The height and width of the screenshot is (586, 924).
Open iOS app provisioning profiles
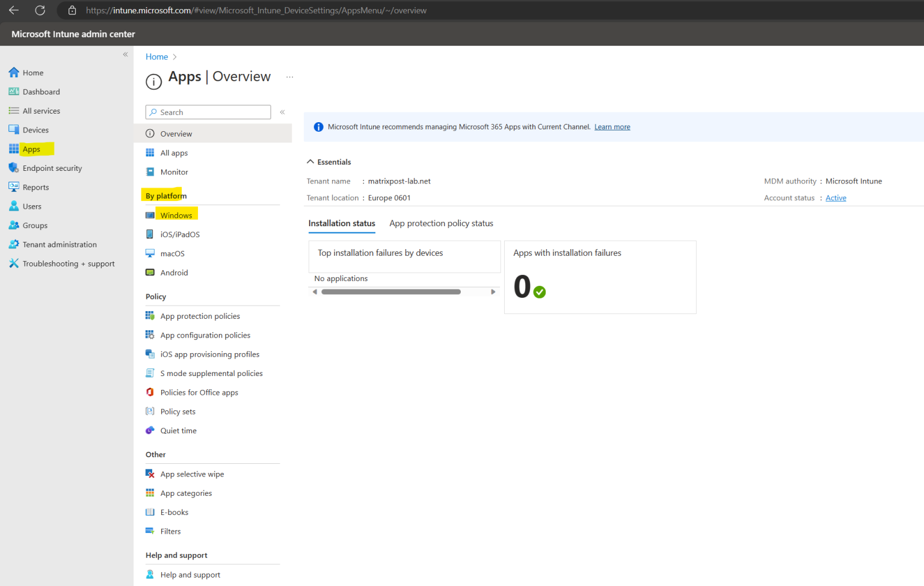(209, 354)
